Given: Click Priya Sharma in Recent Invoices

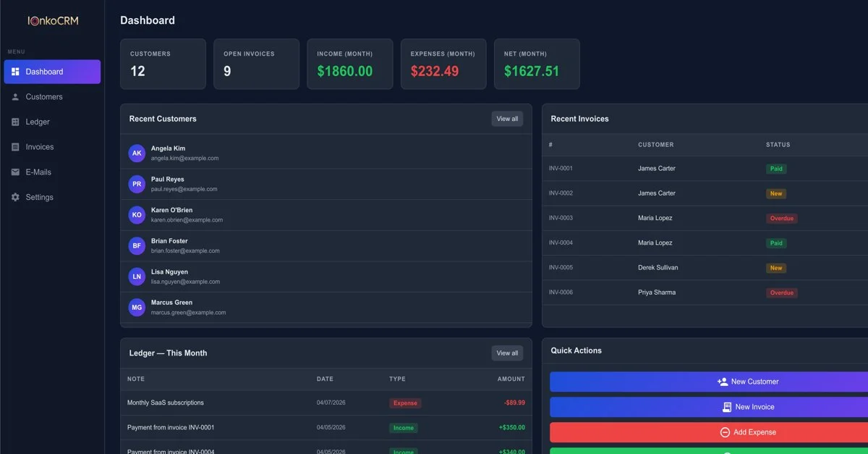Looking at the screenshot, I should [x=657, y=293].
